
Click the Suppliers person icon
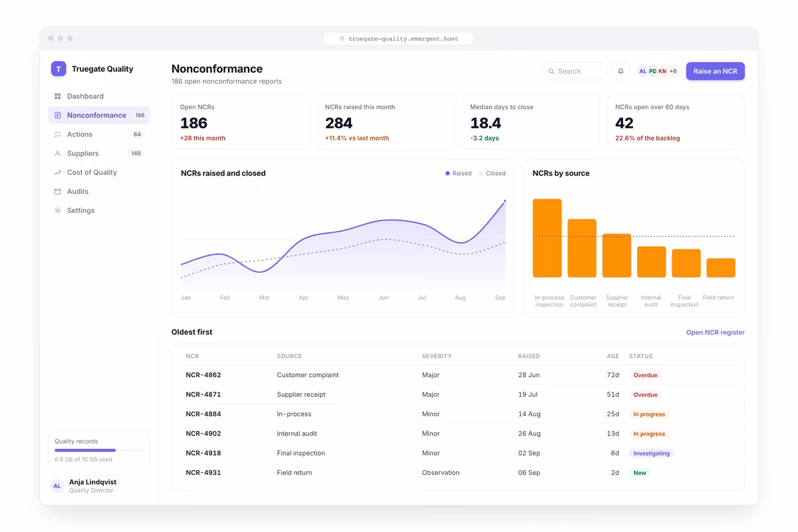tap(58, 154)
